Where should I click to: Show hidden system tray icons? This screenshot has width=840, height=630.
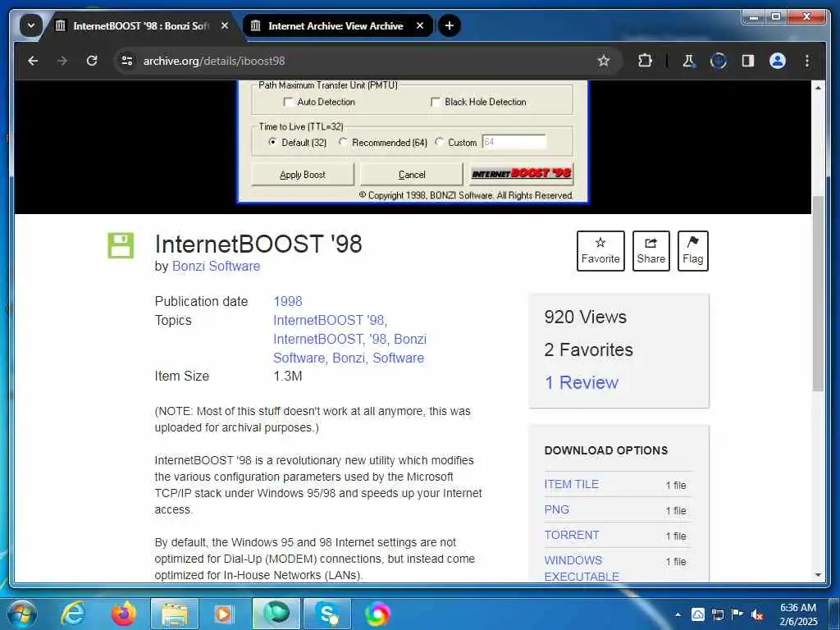pyautogui.click(x=678, y=614)
